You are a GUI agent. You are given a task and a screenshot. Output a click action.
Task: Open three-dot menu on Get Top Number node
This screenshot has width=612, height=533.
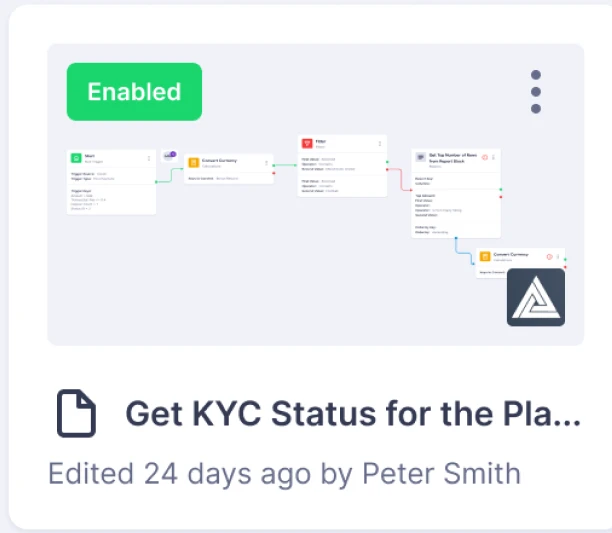click(x=493, y=157)
